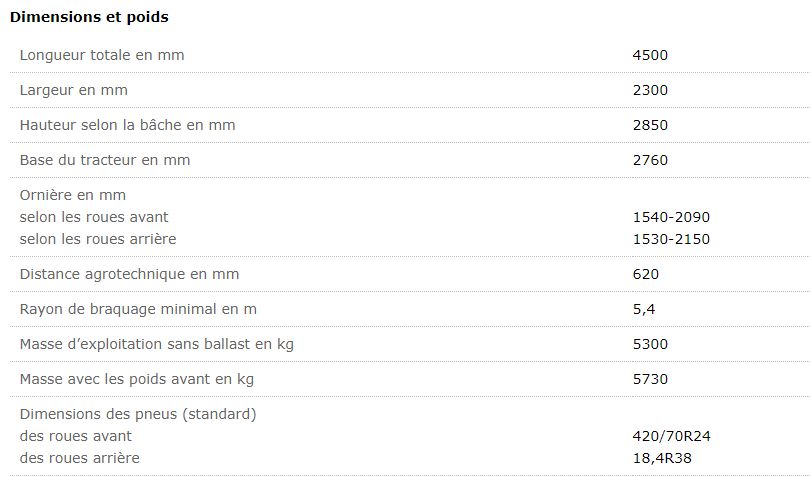
Task: Click the "Dimensions et poids" heading
Action: click(x=89, y=17)
